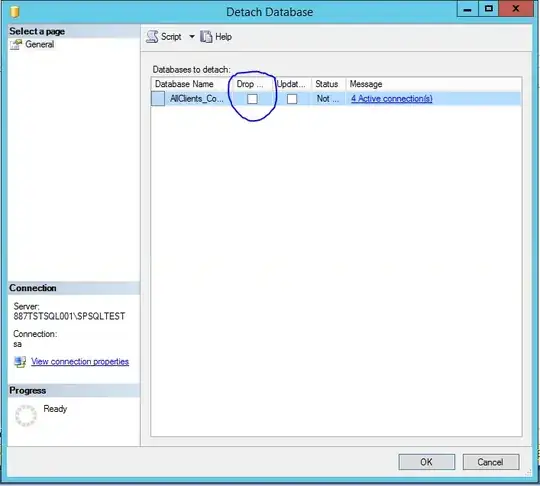This screenshot has height=486, width=540.
Task: Click the server name 887TSTSQL001\SPSQLTEST
Action: point(69,316)
